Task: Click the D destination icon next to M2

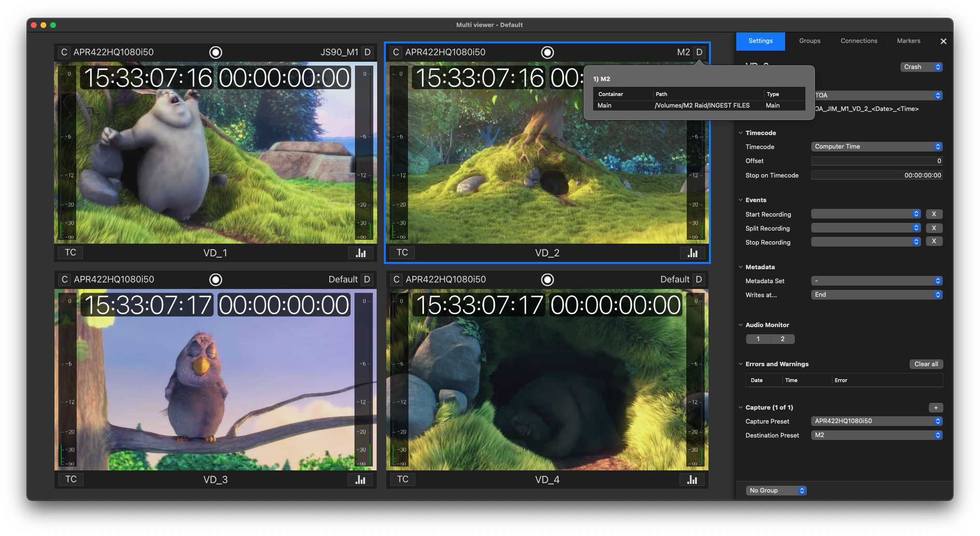Action: coord(699,52)
